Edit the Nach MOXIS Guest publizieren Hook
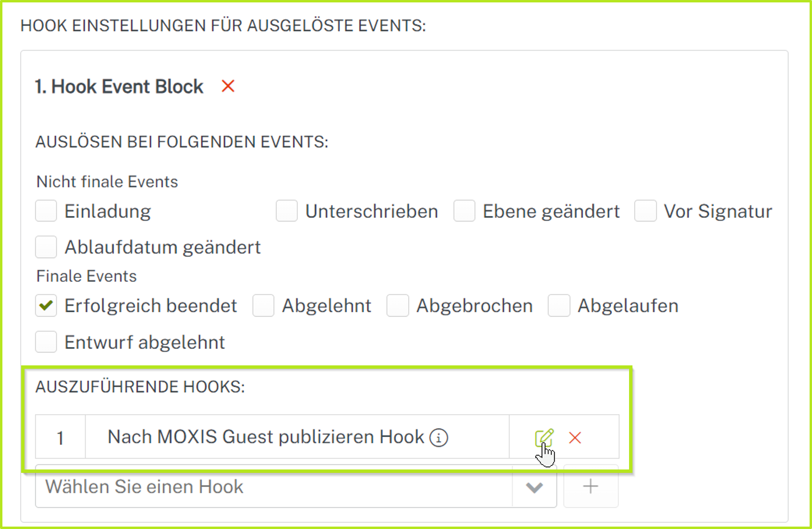The height and width of the screenshot is (529, 812). click(544, 437)
